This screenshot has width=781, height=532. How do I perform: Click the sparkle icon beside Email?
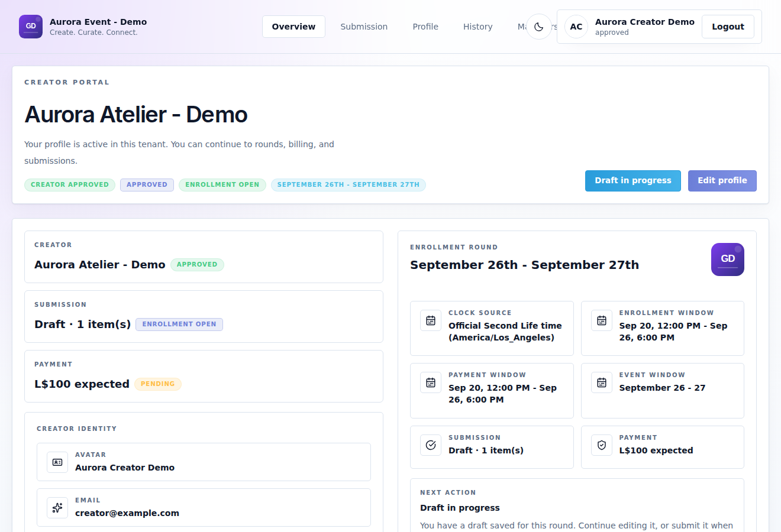(57, 508)
